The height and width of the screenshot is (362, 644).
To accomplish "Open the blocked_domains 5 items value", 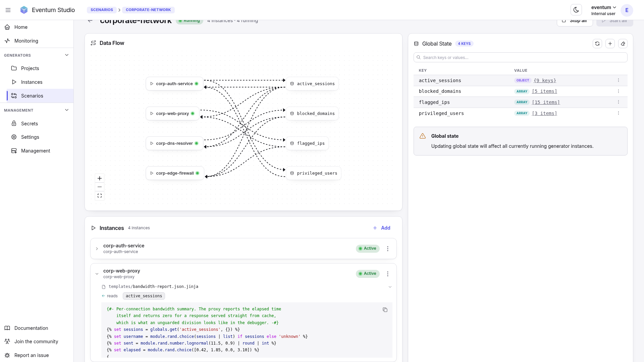I will click(x=544, y=91).
